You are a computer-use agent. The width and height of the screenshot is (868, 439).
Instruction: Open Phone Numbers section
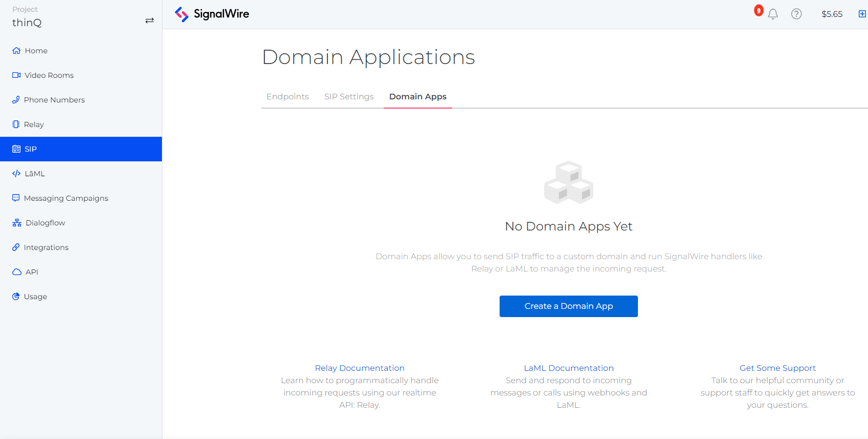click(54, 100)
